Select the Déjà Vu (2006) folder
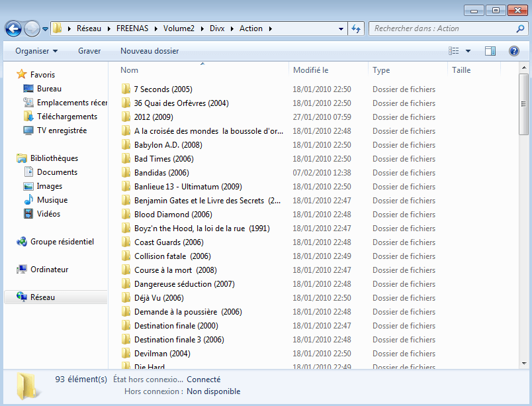The width and height of the screenshot is (532, 406). tap(159, 297)
